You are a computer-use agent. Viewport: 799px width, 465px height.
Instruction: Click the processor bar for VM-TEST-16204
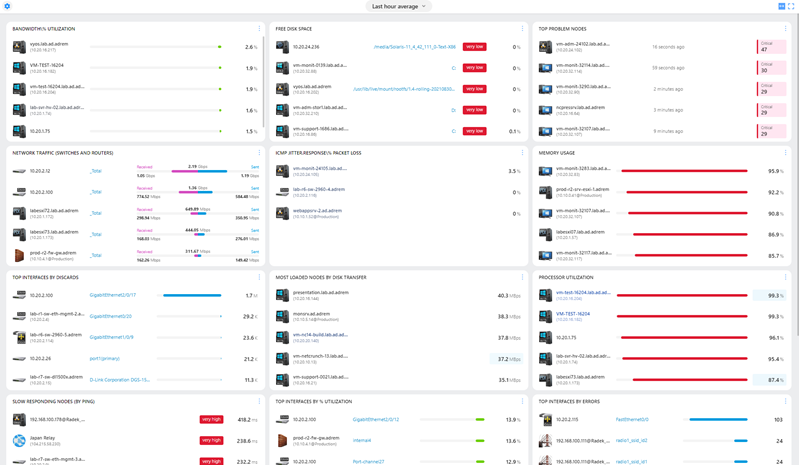coord(682,316)
